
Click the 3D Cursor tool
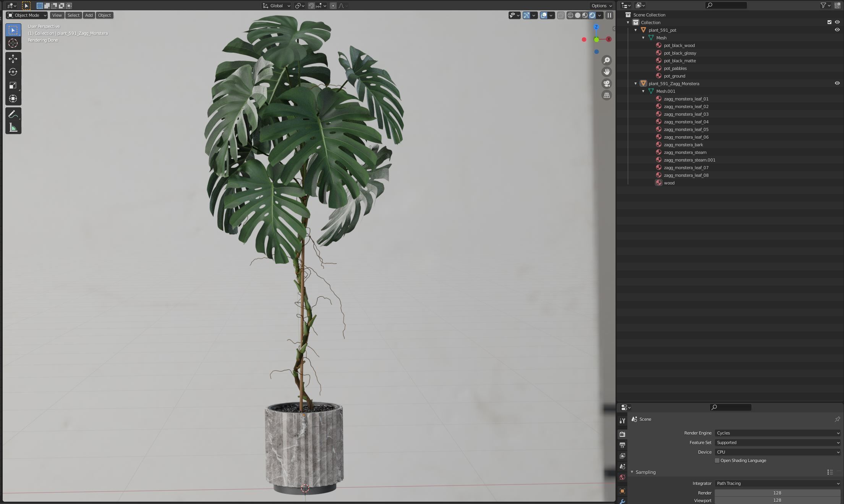(13, 43)
